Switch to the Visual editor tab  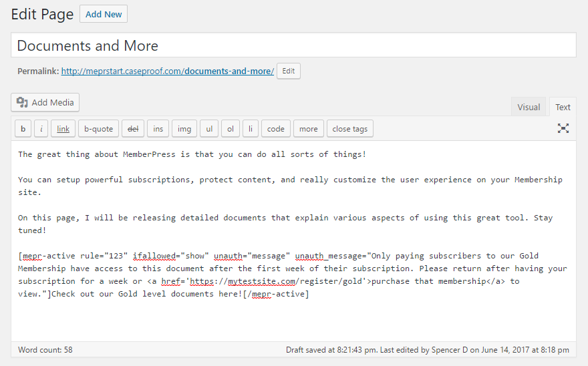pos(529,108)
